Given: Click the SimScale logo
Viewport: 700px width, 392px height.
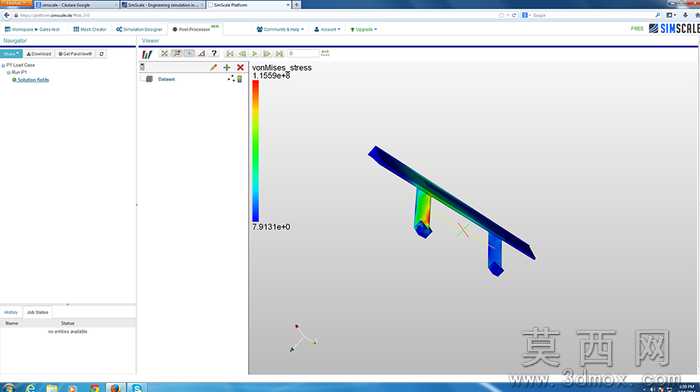Looking at the screenshot, I should [674, 29].
